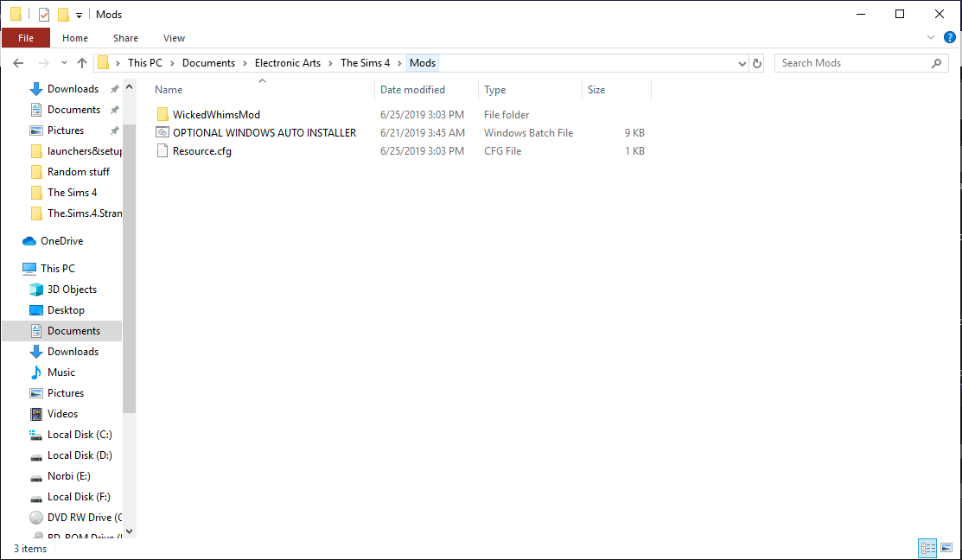Screen dimensions: 962x560
Task: Open the Home ribbon tab
Action: (x=75, y=38)
